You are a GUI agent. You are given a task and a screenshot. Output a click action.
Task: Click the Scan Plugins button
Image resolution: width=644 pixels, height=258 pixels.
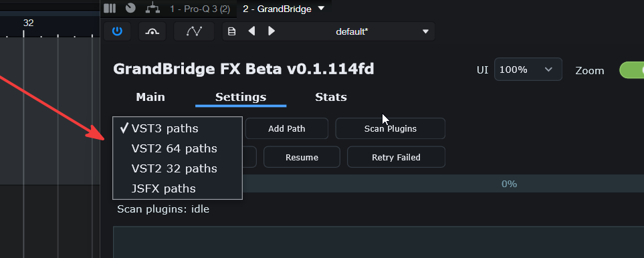[x=390, y=128]
